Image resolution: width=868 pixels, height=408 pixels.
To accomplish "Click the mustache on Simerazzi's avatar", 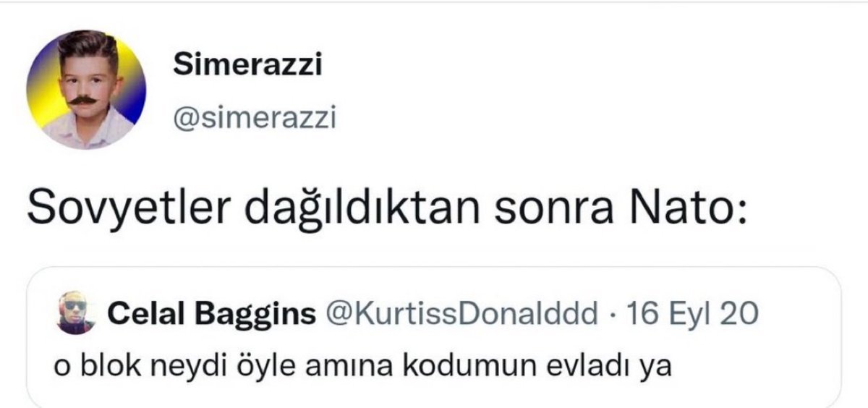I will 86,98.
